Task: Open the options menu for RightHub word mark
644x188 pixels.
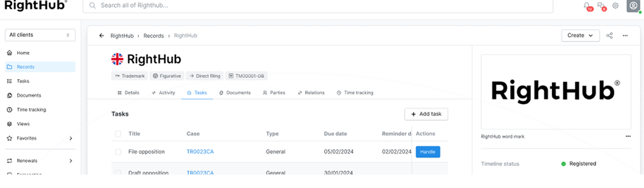Action: tap(628, 136)
